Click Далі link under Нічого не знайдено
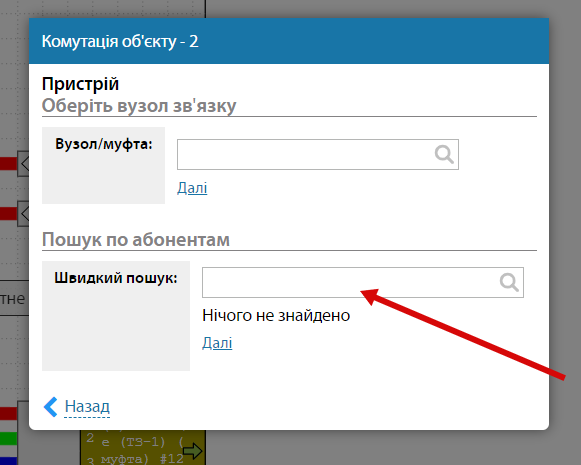The height and width of the screenshot is (465, 581). tap(217, 343)
